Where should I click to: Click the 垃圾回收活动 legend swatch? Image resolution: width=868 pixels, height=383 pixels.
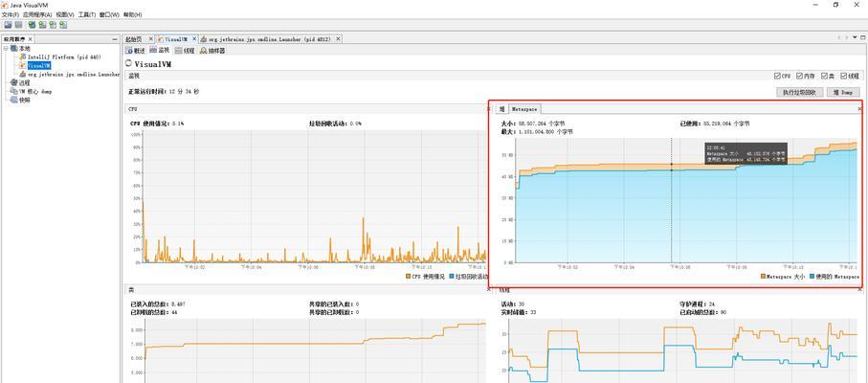[x=452, y=276]
